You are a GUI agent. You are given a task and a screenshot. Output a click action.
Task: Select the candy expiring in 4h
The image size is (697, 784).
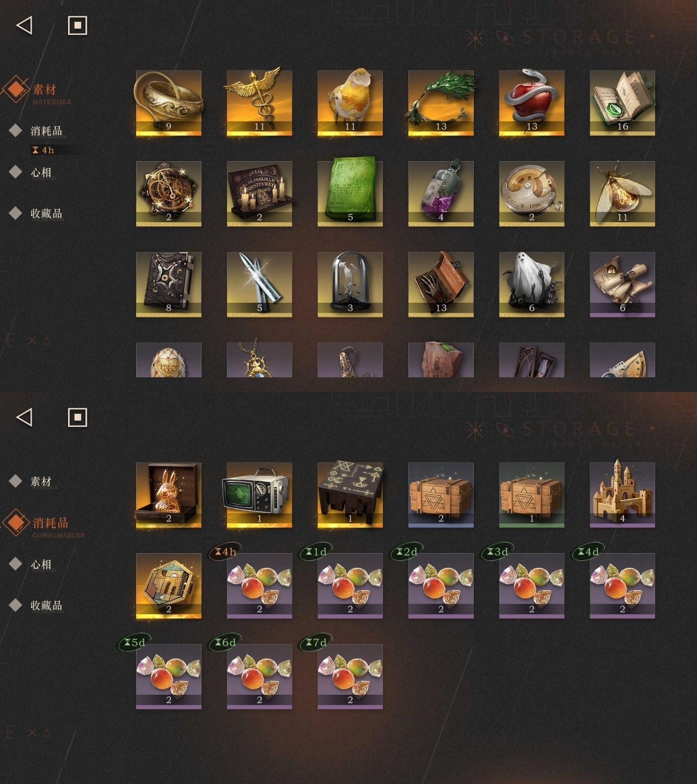[x=259, y=586]
